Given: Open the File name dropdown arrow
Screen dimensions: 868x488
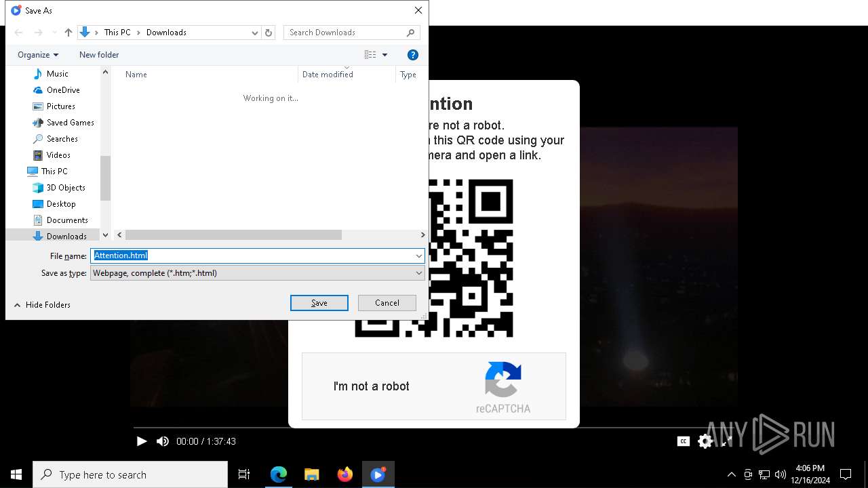Looking at the screenshot, I should pyautogui.click(x=419, y=256).
